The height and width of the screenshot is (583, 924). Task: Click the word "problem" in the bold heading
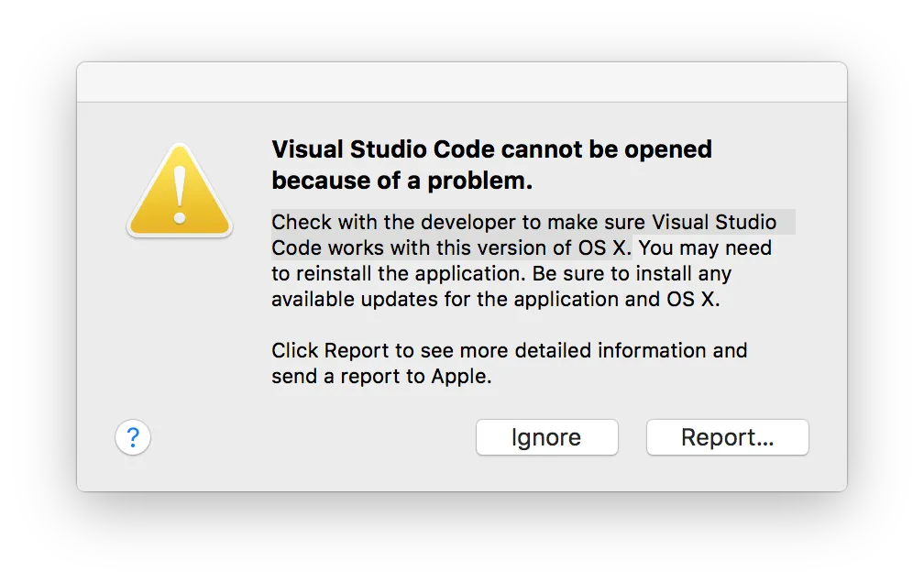coord(482,181)
